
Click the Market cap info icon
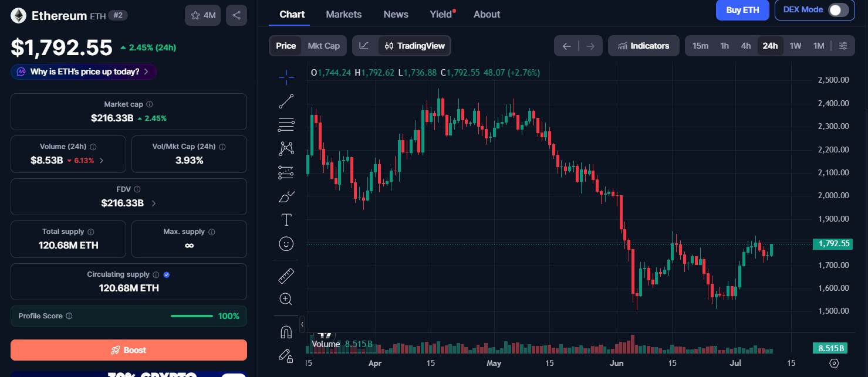coord(150,104)
